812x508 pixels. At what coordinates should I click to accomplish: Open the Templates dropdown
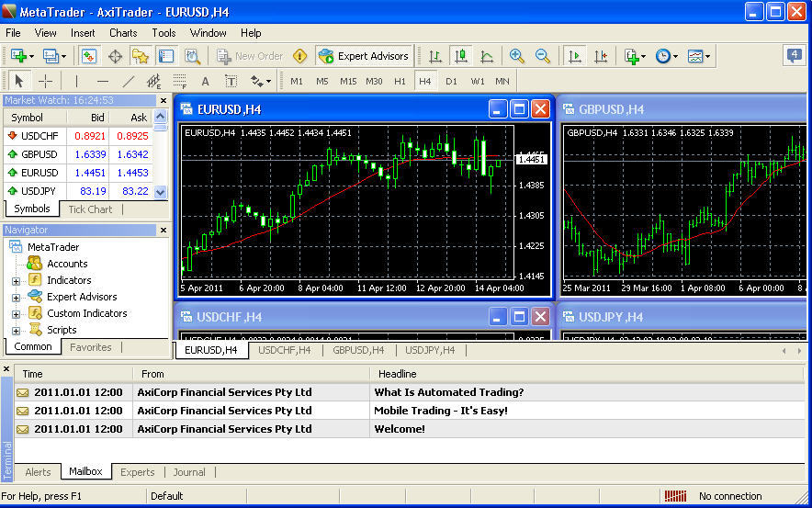point(698,56)
